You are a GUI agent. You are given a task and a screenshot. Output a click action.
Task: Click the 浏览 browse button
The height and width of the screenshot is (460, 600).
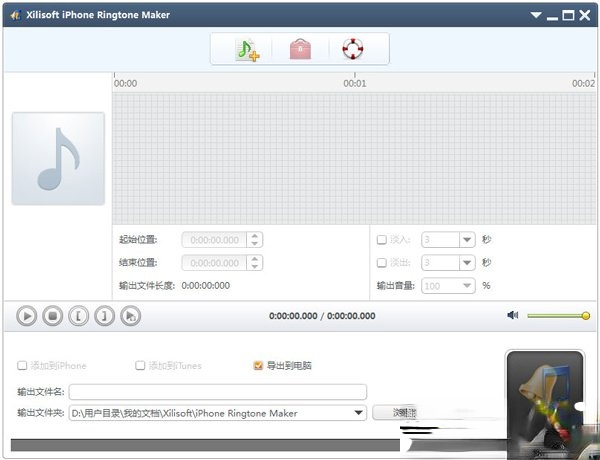pyautogui.click(x=394, y=413)
